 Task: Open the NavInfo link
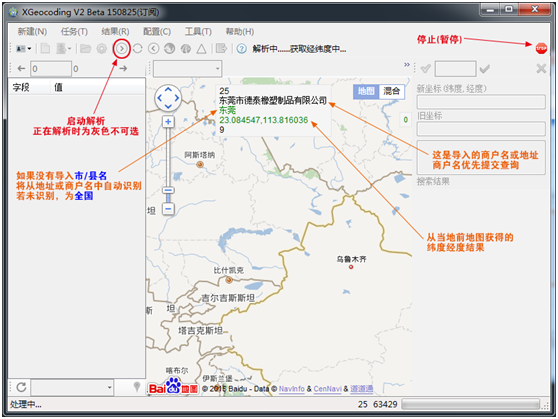pos(291,389)
